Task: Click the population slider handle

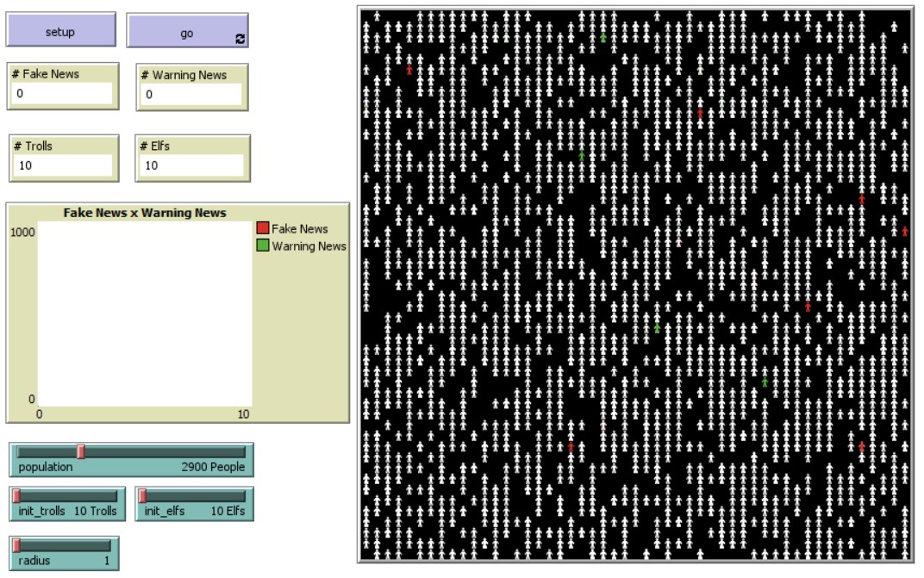Action: pyautogui.click(x=81, y=451)
